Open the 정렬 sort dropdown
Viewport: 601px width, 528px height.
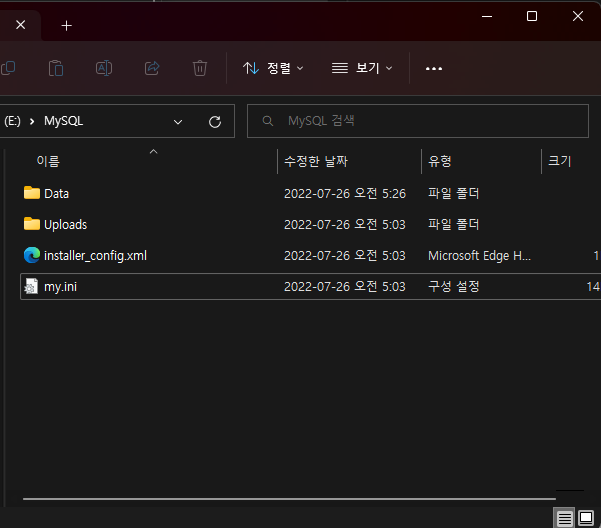(x=273, y=69)
